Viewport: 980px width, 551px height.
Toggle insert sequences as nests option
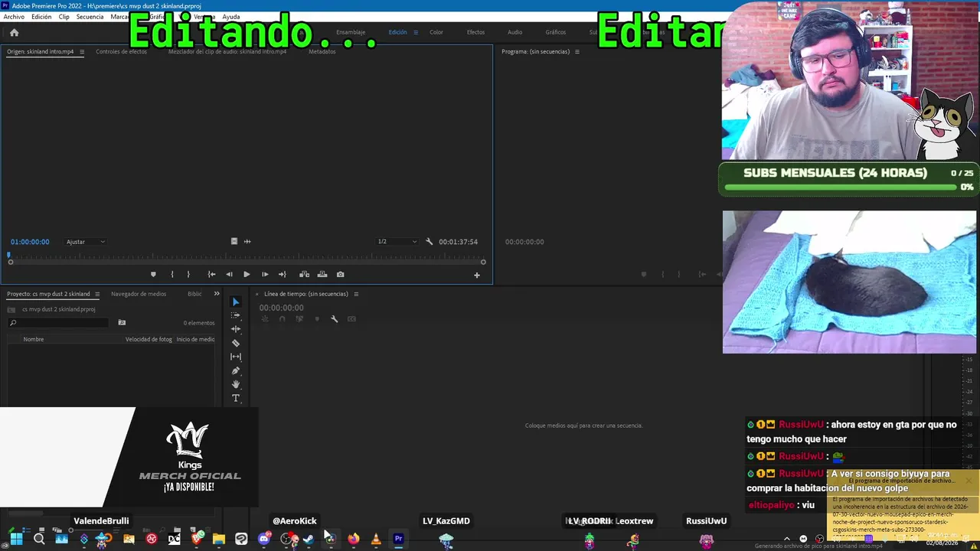pos(265,319)
